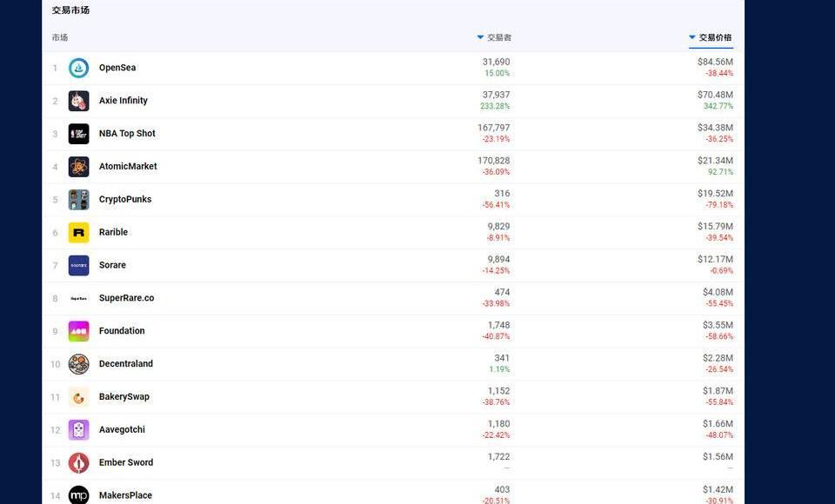Open the SuperRare.co marketplace link

click(x=126, y=298)
